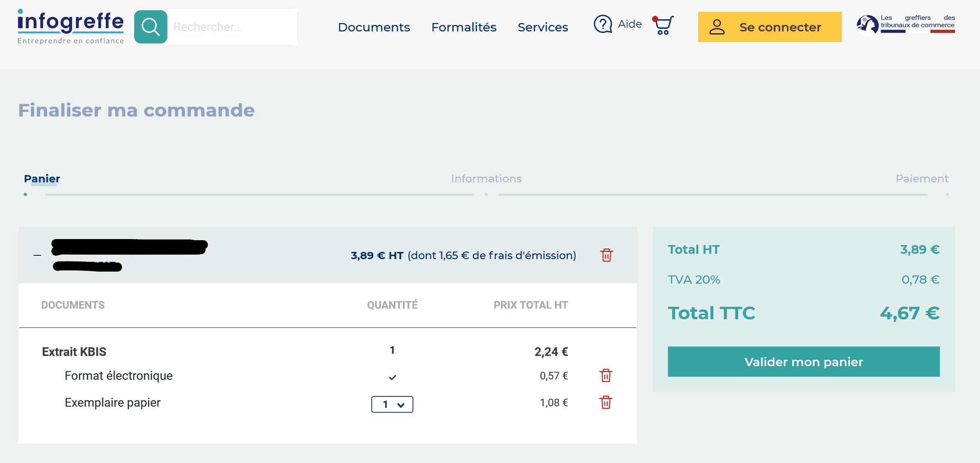This screenshot has height=463, width=980.
Task: Click the teal search magnifier icon
Action: 150,26
